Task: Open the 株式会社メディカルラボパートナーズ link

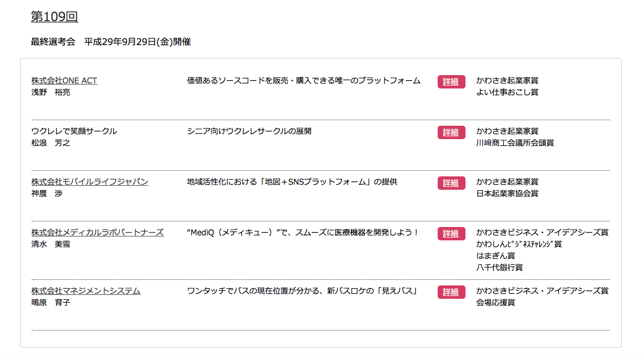Action: (97, 232)
